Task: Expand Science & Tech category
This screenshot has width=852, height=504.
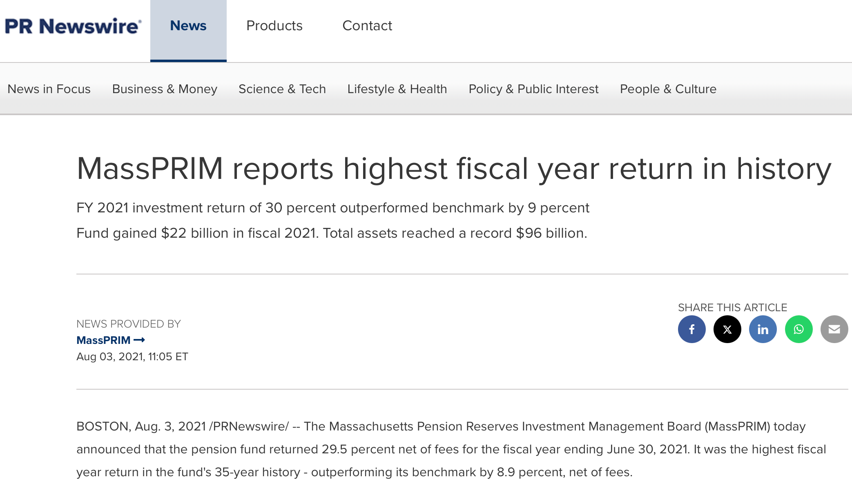Action: 282,89
